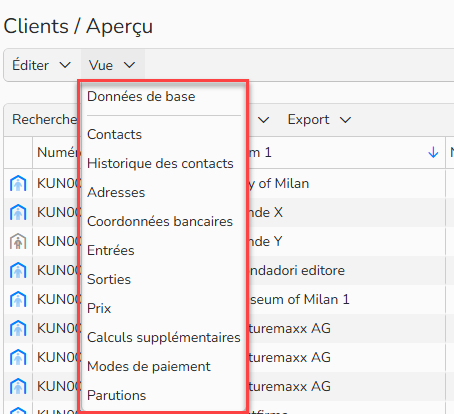This screenshot has width=454, height=414.
Task: Choose Entrées menu item
Action: tap(163, 250)
